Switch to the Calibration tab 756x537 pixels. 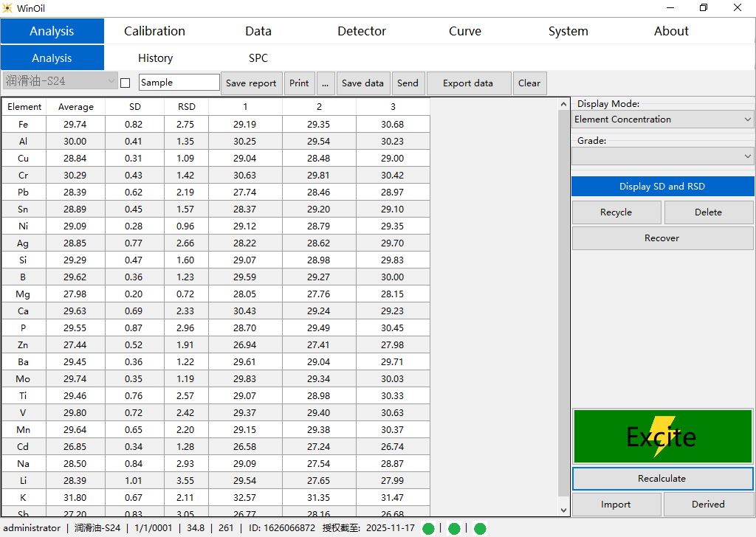click(x=154, y=31)
